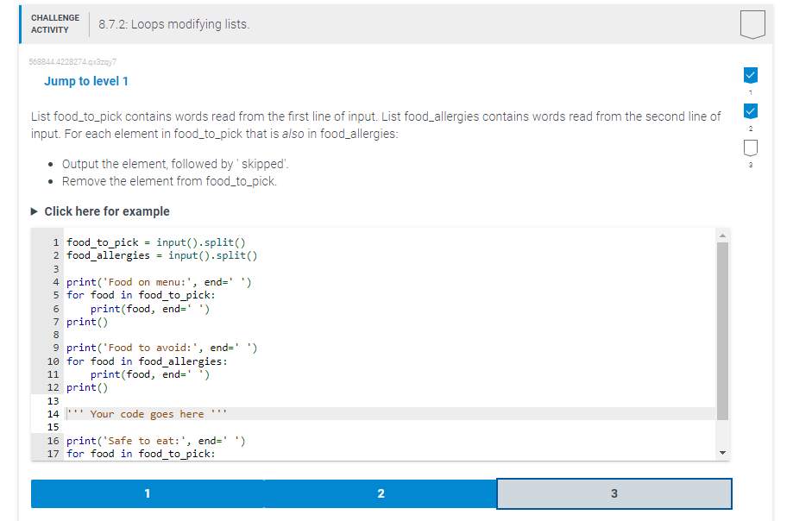This screenshot has height=521, width=812.
Task: Click the code editor scroll up arrow
Action: tap(722, 235)
